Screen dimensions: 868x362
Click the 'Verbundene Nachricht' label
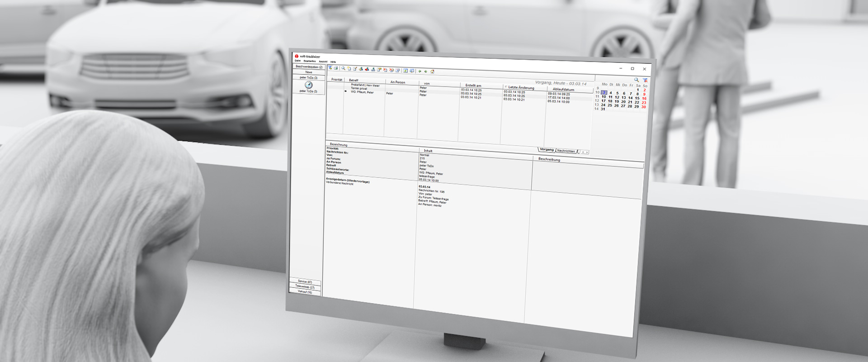340,184
